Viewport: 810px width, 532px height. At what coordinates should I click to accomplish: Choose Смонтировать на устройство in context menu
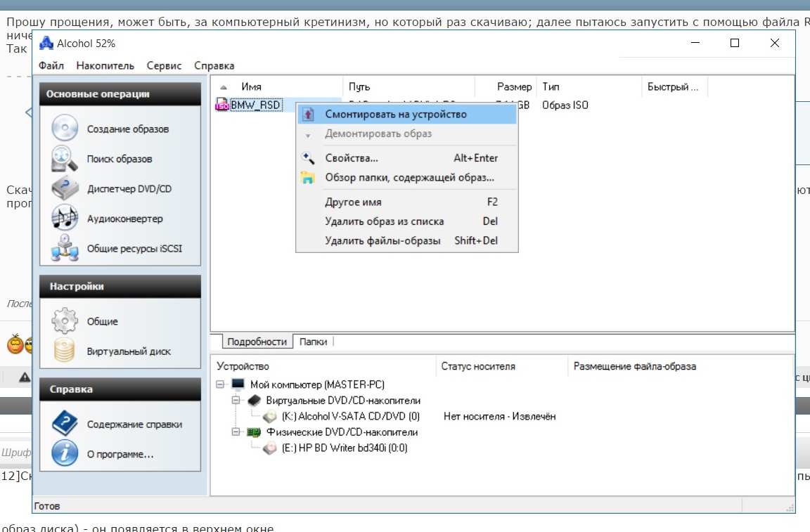[395, 114]
